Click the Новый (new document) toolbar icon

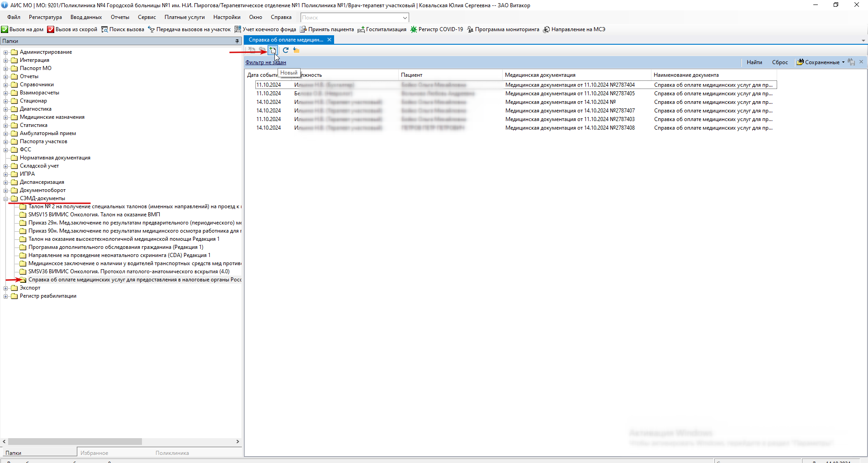pyautogui.click(x=273, y=50)
